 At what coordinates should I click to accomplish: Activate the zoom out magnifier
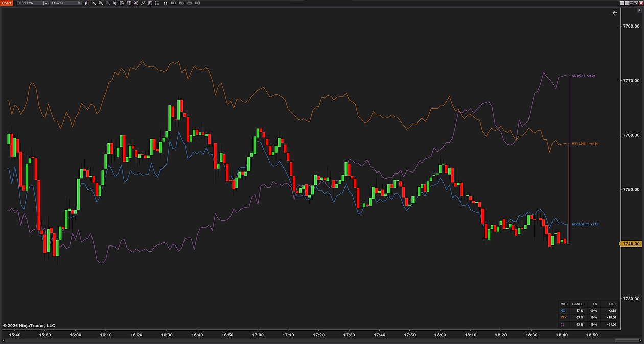(x=108, y=3)
